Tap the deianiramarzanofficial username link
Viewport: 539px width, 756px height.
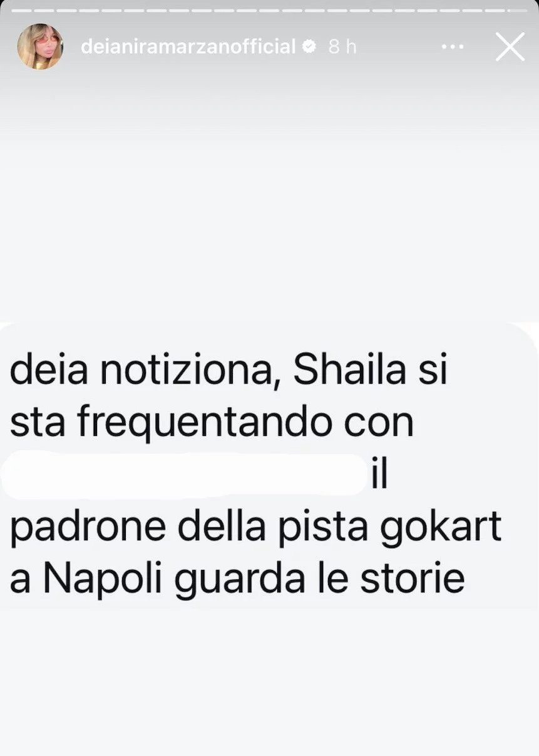[x=188, y=47]
